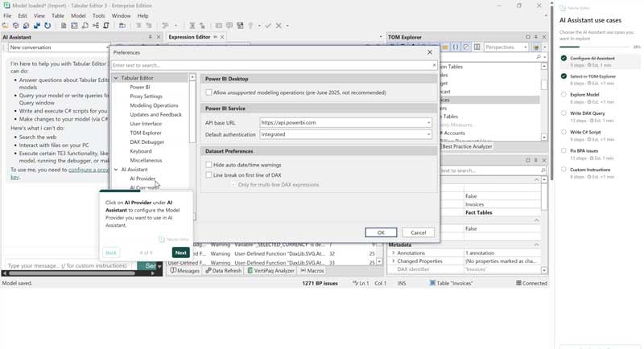Select the Explore Model use case circle
The width and height of the screenshot is (644, 349).
pyautogui.click(x=563, y=94)
